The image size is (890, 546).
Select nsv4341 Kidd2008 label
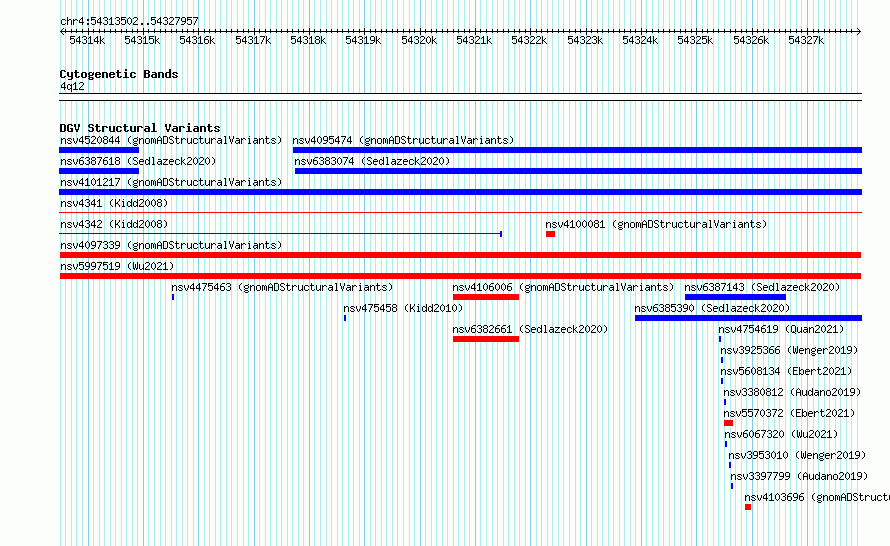click(114, 203)
